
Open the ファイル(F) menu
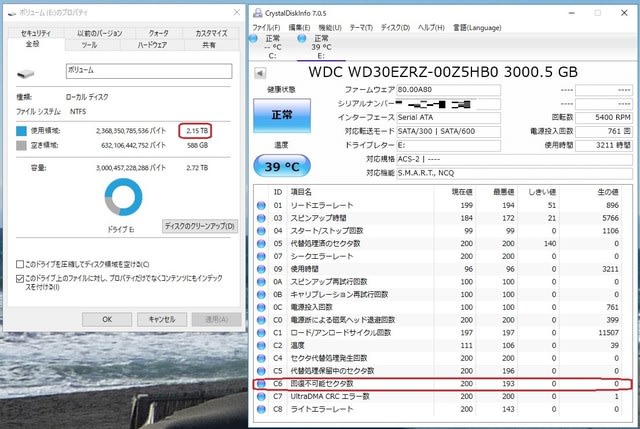(x=266, y=28)
